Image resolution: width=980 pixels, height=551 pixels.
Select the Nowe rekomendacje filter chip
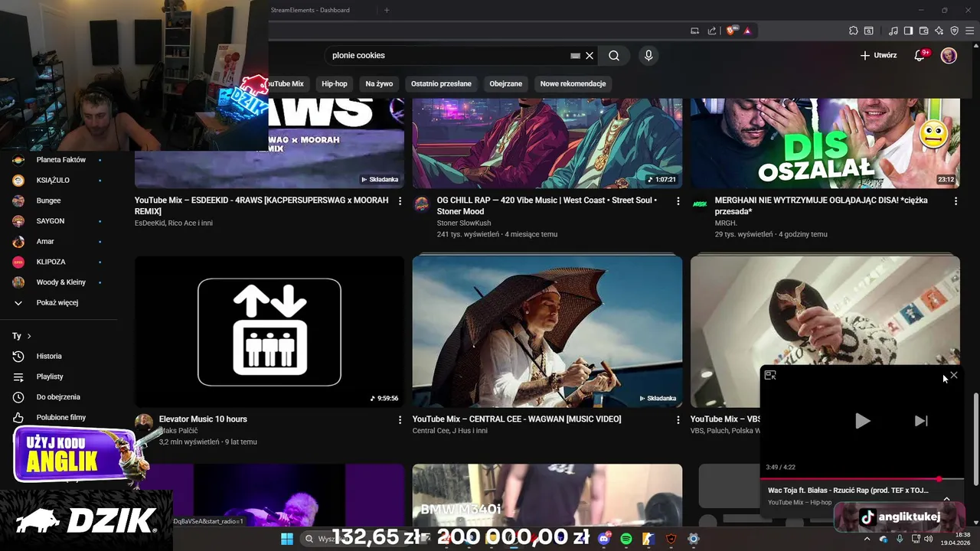(x=573, y=83)
